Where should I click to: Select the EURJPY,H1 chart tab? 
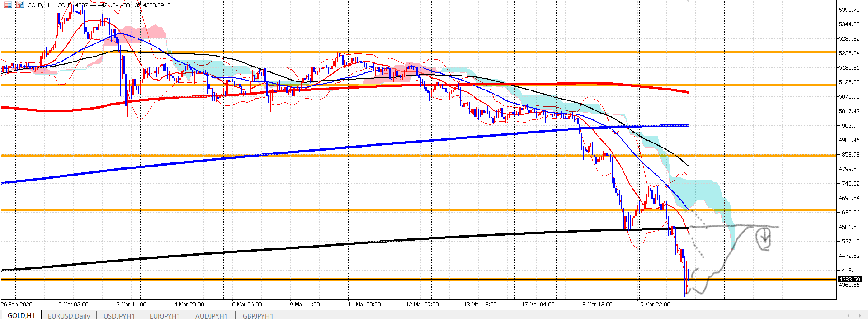pyautogui.click(x=165, y=315)
